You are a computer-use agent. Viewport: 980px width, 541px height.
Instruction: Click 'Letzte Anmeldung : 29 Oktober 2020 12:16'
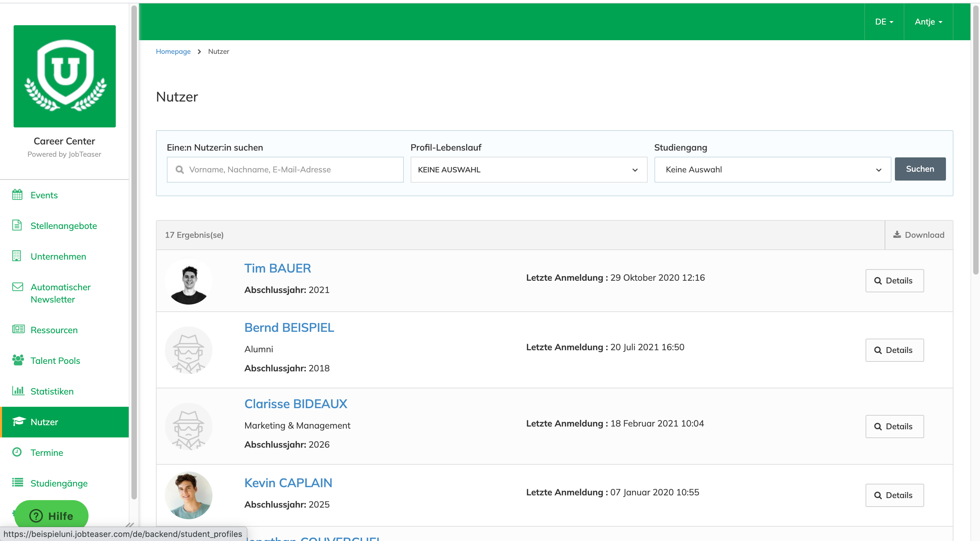(x=615, y=278)
